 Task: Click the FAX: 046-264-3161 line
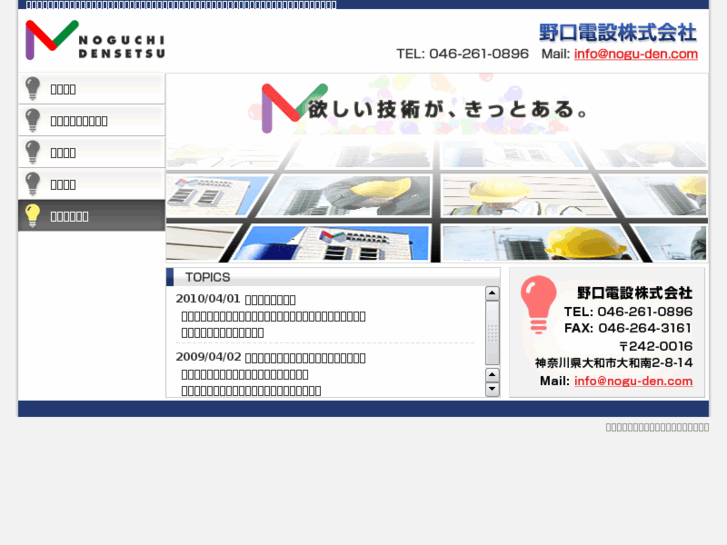click(x=628, y=328)
